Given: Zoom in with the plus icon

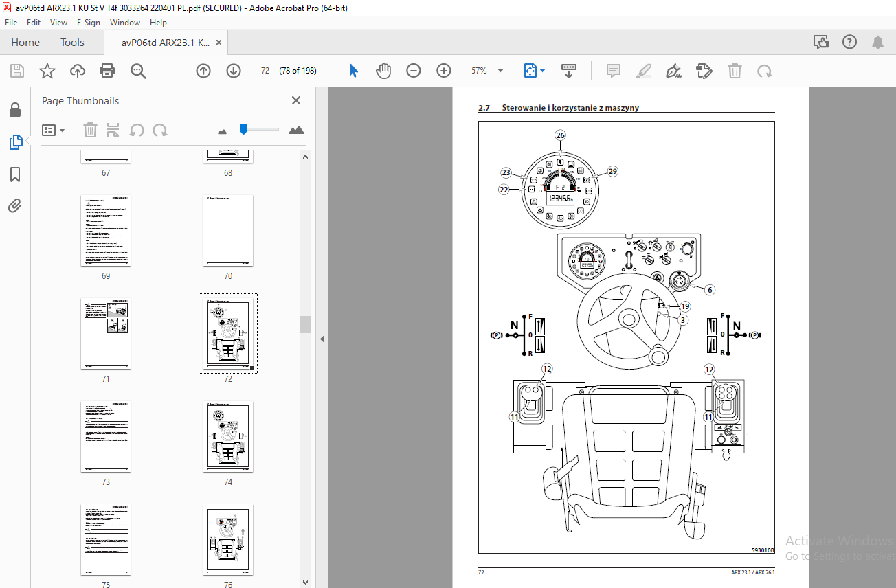Looking at the screenshot, I should (444, 71).
